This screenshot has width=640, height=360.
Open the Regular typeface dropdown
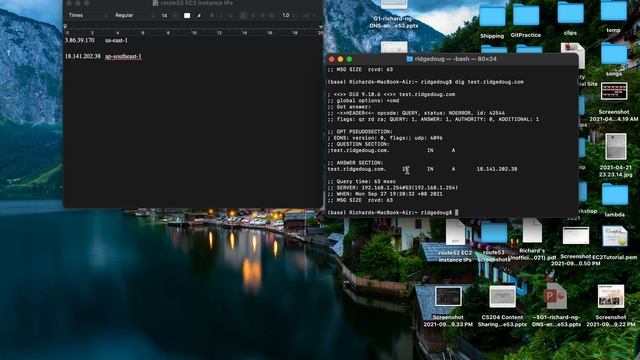pyautogui.click(x=134, y=16)
